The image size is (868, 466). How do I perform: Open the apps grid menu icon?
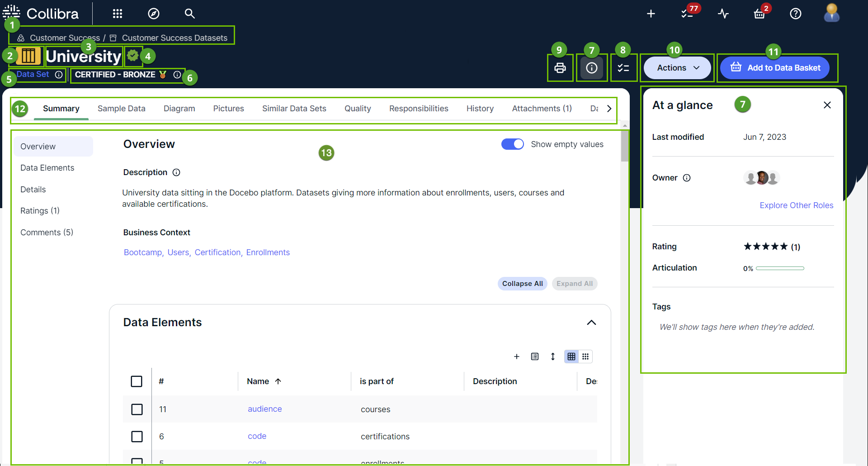pos(118,14)
